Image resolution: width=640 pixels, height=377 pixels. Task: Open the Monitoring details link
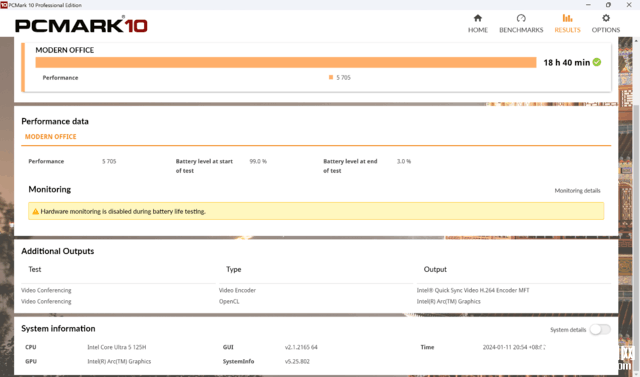[577, 191]
